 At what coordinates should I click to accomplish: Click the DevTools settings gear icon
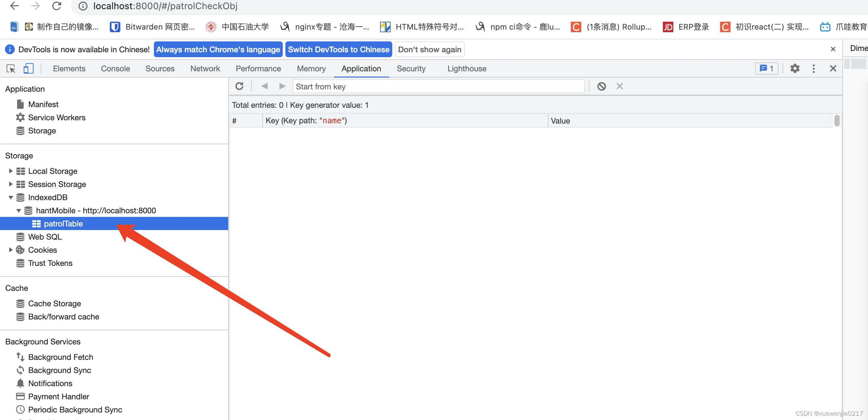(795, 69)
